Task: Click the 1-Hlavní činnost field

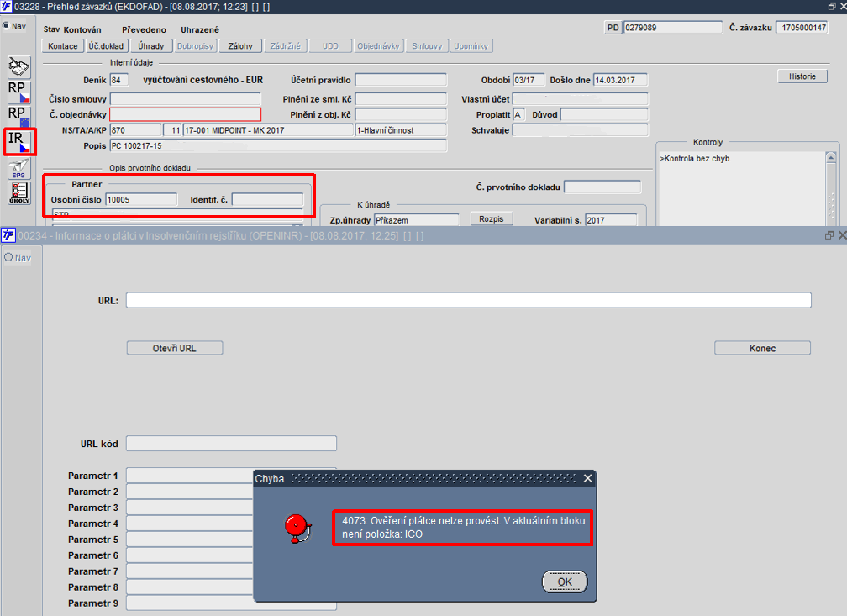Action: [401, 130]
